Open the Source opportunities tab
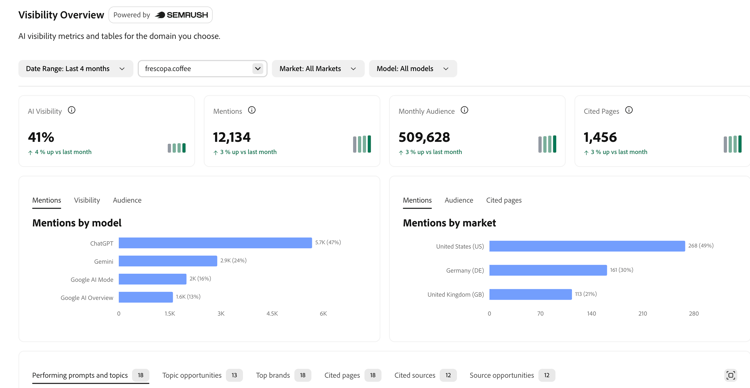This screenshot has width=750, height=388. coord(512,375)
